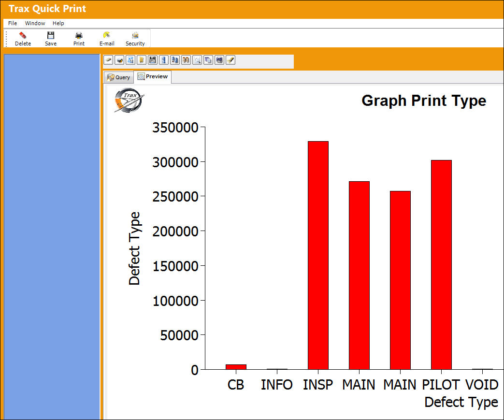Click the Trax Quick Print window title
This screenshot has height=420, width=504.
click(47, 9)
